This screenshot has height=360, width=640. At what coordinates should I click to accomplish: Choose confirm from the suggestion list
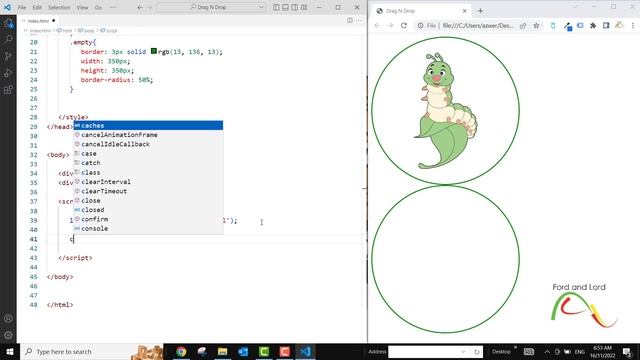point(148,219)
